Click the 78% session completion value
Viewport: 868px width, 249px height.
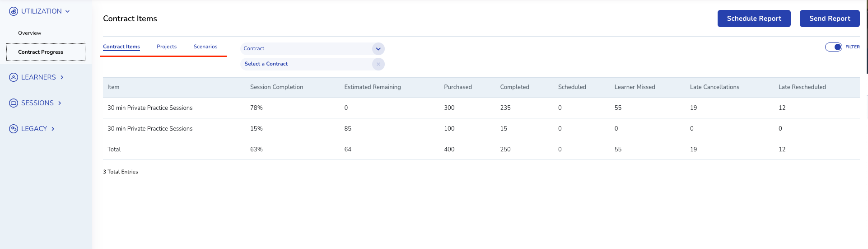point(257,108)
